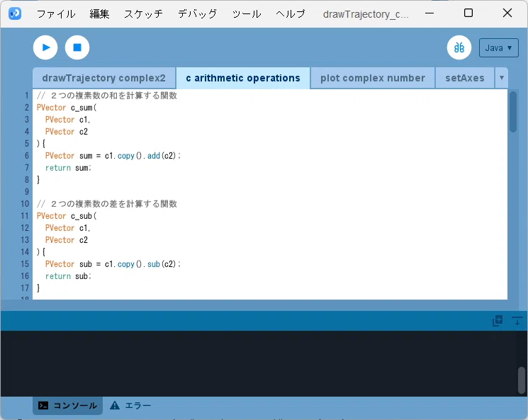The height and width of the screenshot is (420, 528).
Task: Click the 'return sum;' code line
Action: pos(68,168)
